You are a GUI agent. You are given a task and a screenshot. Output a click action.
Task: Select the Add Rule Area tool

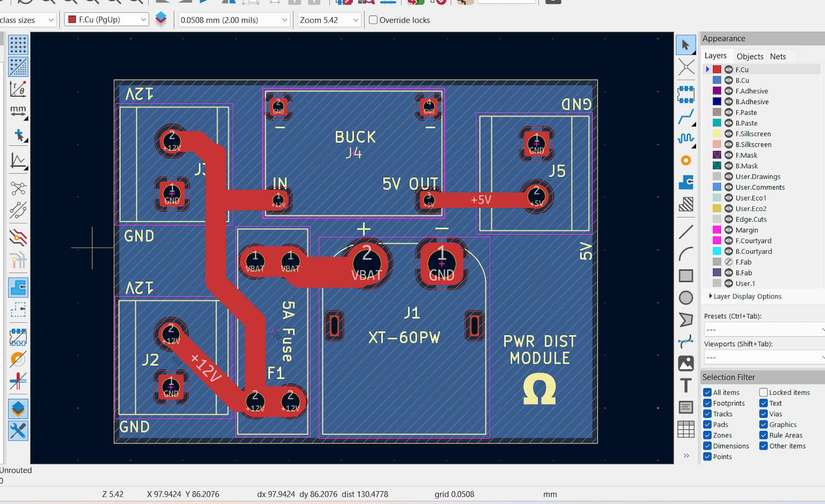pyautogui.click(x=686, y=204)
